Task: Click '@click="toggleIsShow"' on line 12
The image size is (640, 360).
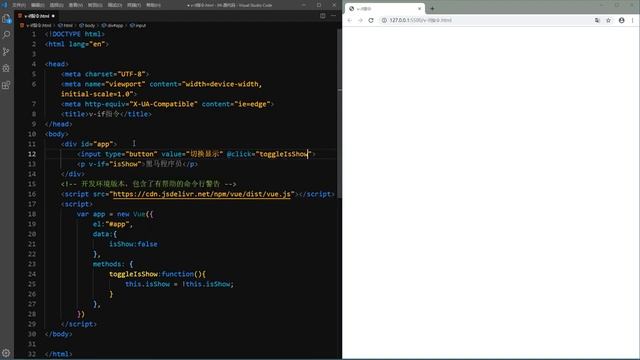Action: (269, 154)
